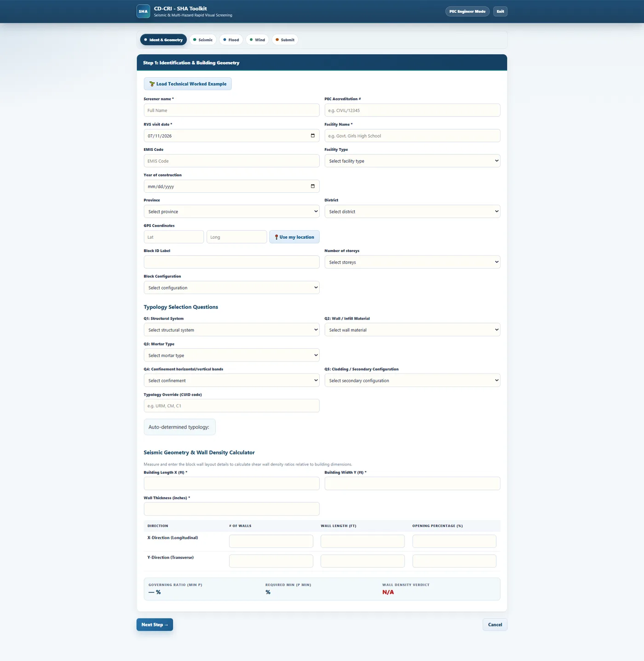Screen dimensions: 644x661
Task: Click 'Typology Selection Questions' heading
Action: click(181, 307)
